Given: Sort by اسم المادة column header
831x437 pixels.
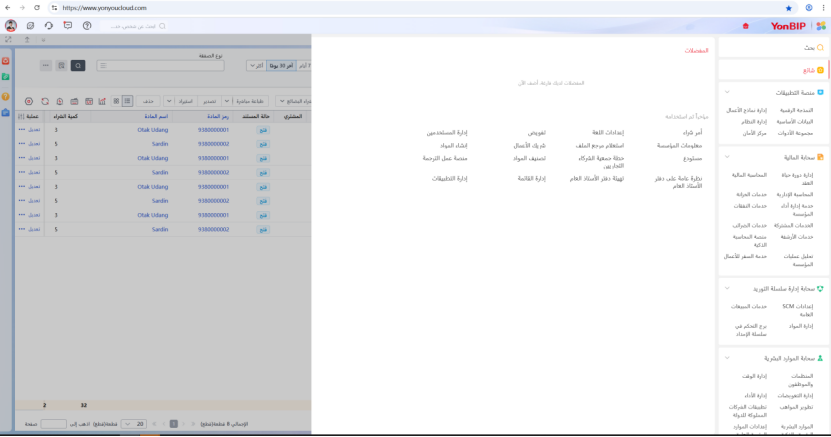Looking at the screenshot, I should pos(156,116).
